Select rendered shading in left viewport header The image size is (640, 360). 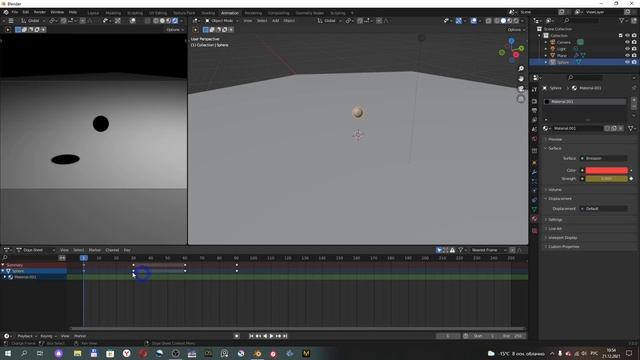point(175,21)
